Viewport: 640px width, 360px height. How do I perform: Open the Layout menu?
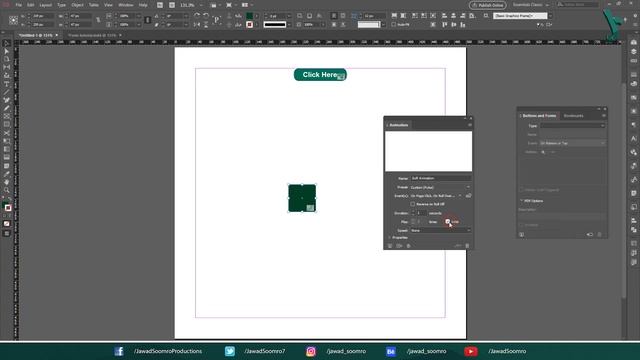pyautogui.click(x=45, y=5)
